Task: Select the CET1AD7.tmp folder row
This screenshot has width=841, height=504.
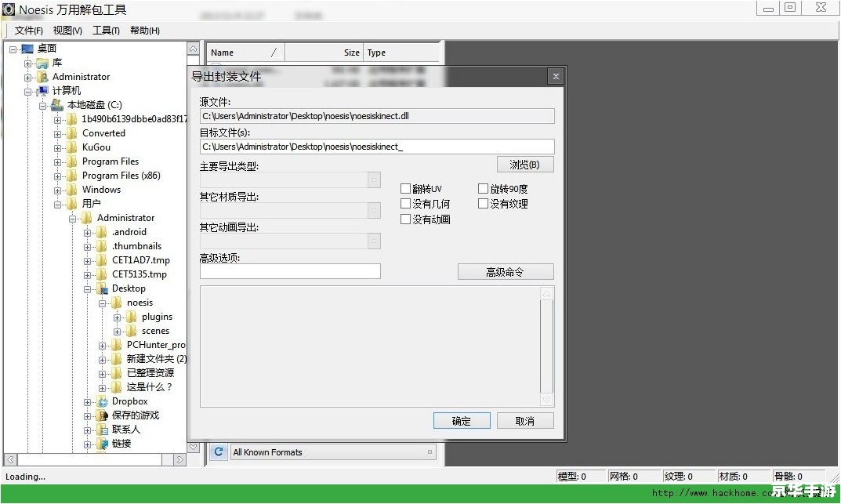Action: click(140, 260)
